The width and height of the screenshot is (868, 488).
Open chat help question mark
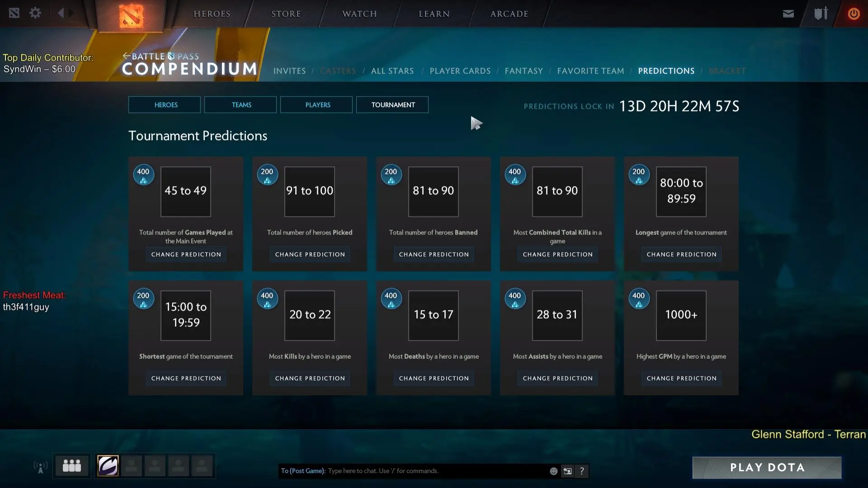[582, 471]
